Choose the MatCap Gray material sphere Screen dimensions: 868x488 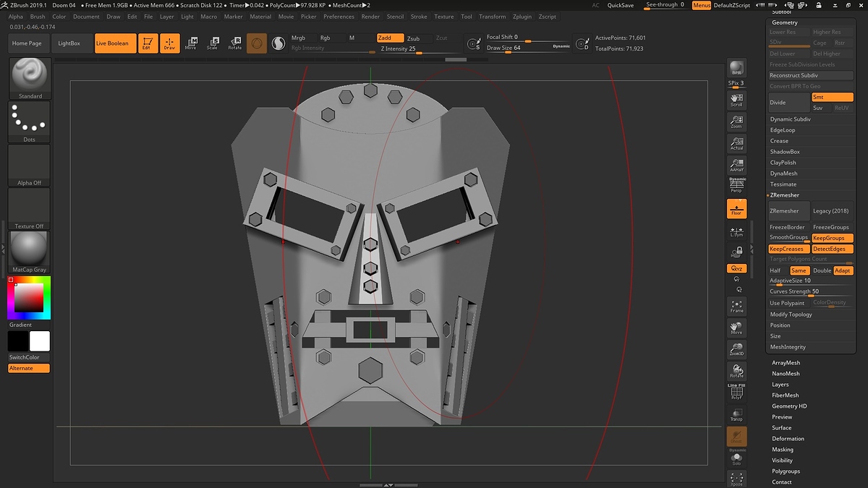coord(30,252)
